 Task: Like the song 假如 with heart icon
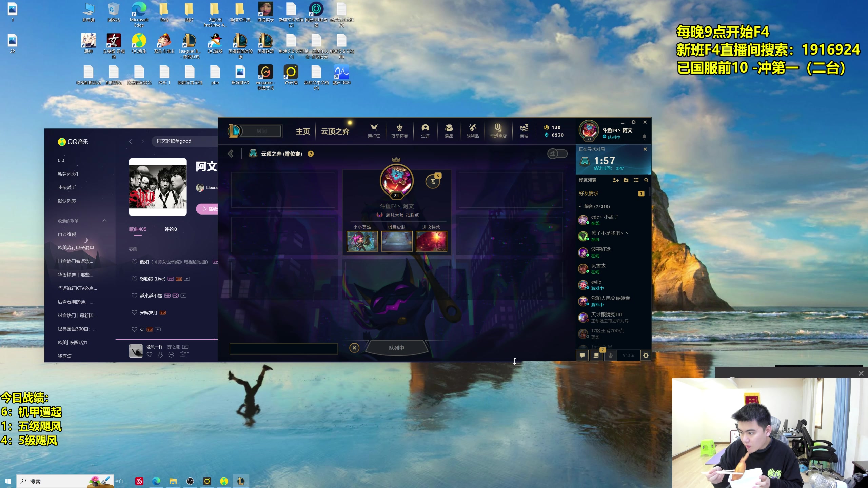134,262
